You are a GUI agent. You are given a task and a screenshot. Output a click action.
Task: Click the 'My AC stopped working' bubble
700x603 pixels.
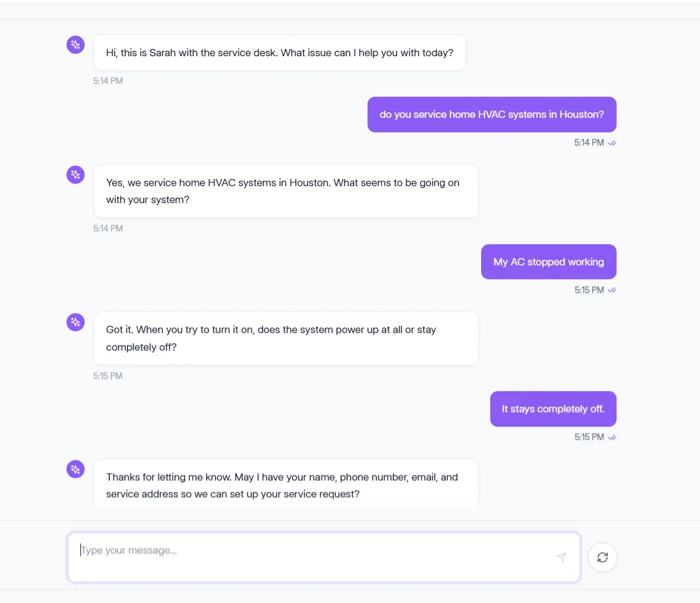click(x=548, y=262)
